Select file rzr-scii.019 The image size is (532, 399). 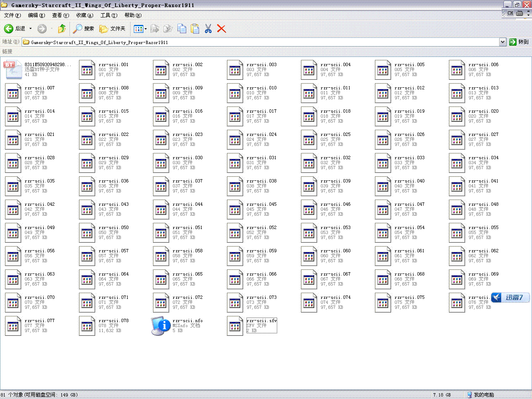[x=400, y=116]
